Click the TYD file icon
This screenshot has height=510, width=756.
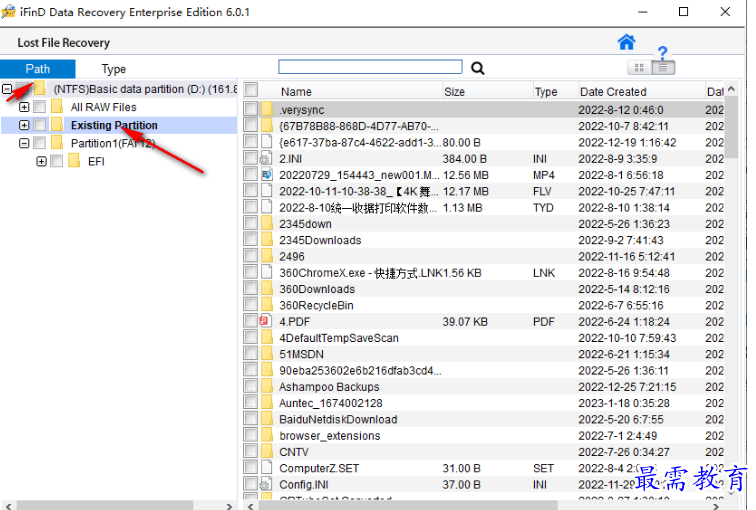pyautogui.click(x=267, y=207)
